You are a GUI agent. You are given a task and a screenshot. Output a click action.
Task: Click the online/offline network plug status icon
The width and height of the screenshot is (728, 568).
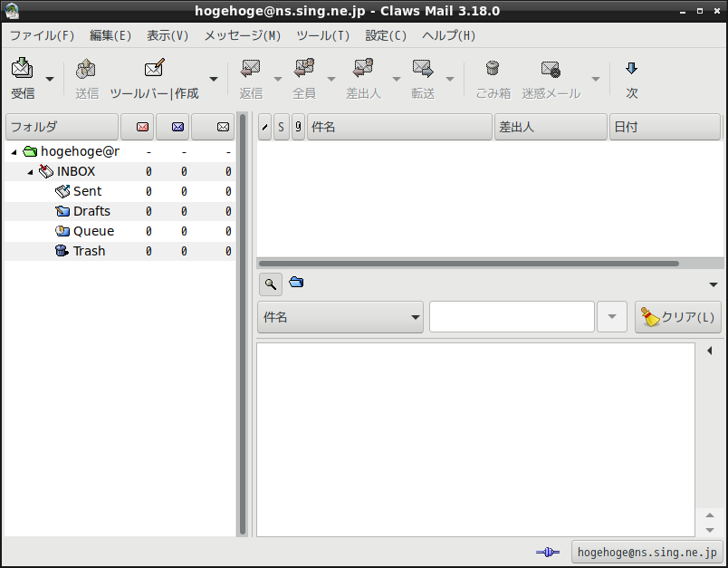(548, 552)
